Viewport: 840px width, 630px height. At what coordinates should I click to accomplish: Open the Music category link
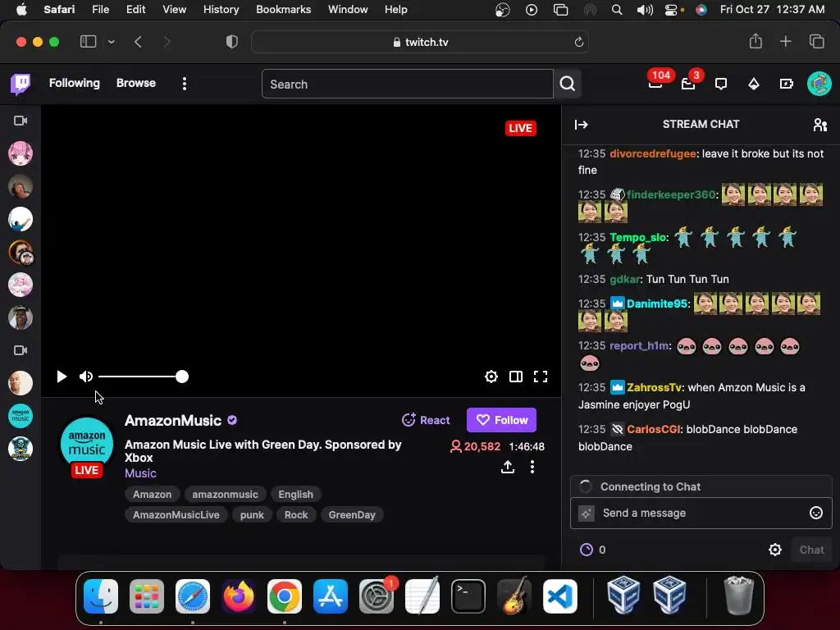140,473
